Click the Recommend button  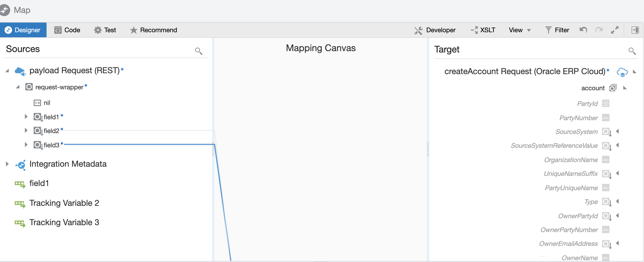coord(154,30)
